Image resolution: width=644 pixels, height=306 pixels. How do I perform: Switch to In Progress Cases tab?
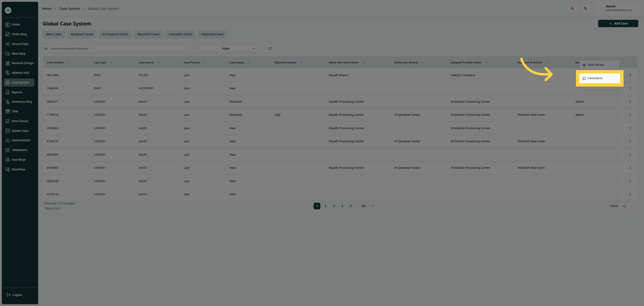pyautogui.click(x=115, y=34)
